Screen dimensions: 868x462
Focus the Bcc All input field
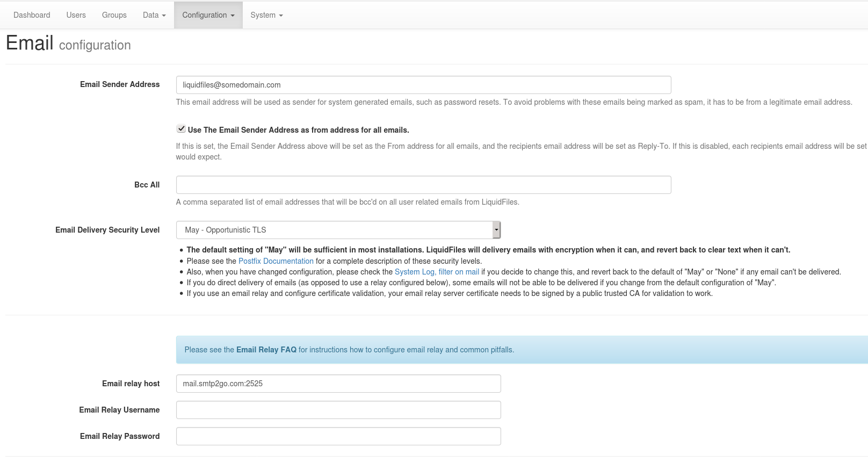423,185
